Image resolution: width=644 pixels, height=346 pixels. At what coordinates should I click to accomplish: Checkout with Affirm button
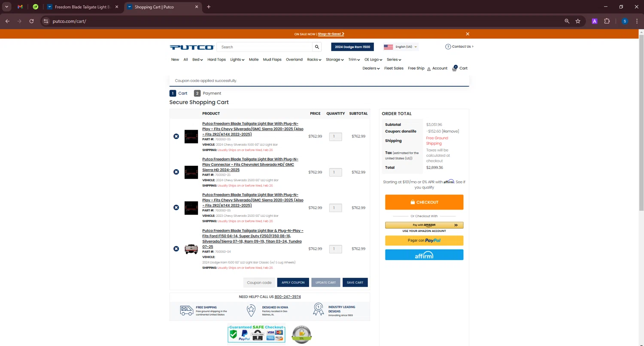(424, 255)
